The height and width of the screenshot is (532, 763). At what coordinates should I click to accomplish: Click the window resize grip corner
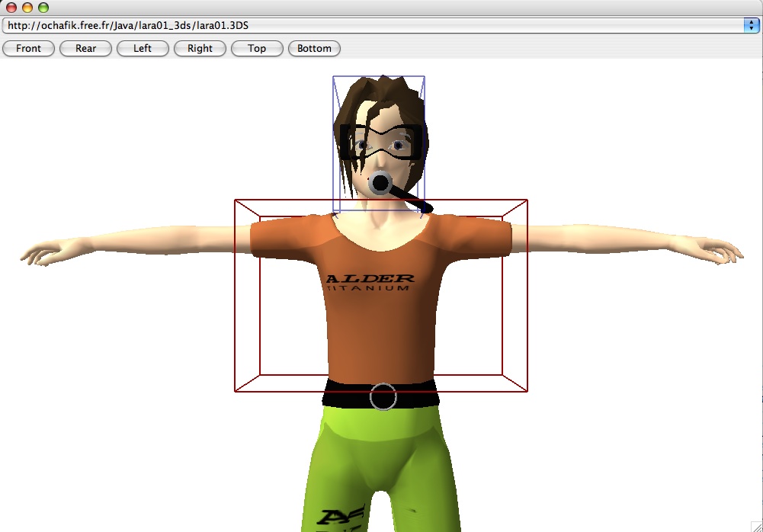pyautogui.click(x=757, y=526)
